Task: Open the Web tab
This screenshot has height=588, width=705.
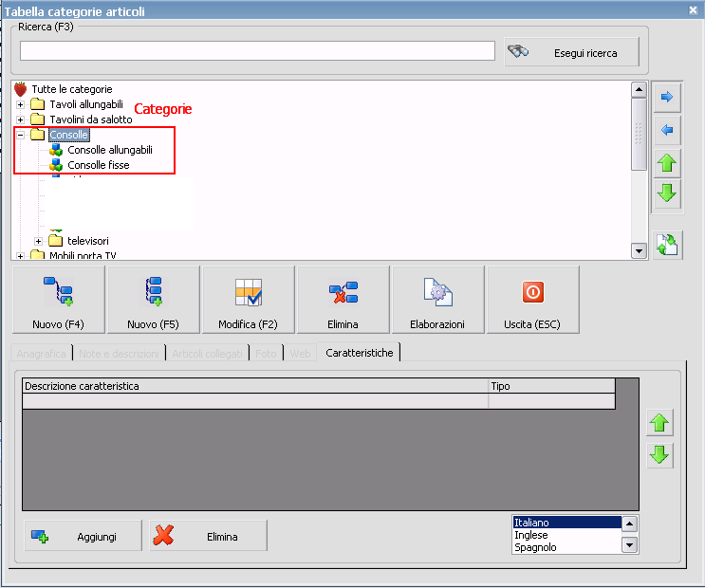Action: [300, 354]
